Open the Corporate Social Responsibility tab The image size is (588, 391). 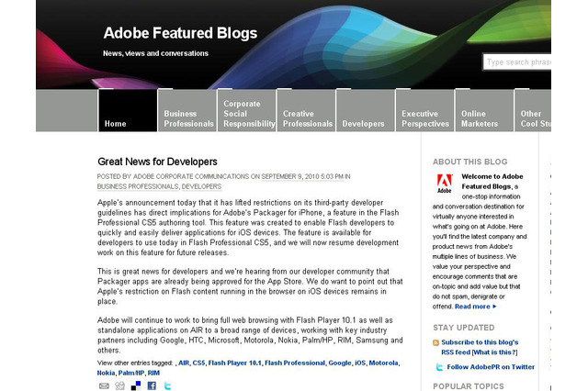coord(247,110)
